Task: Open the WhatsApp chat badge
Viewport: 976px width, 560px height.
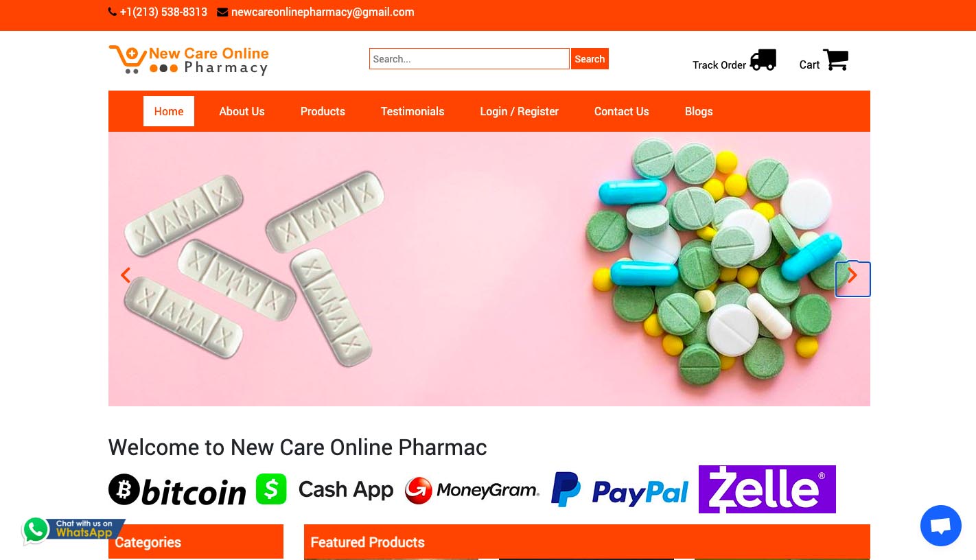Action: click(x=73, y=530)
